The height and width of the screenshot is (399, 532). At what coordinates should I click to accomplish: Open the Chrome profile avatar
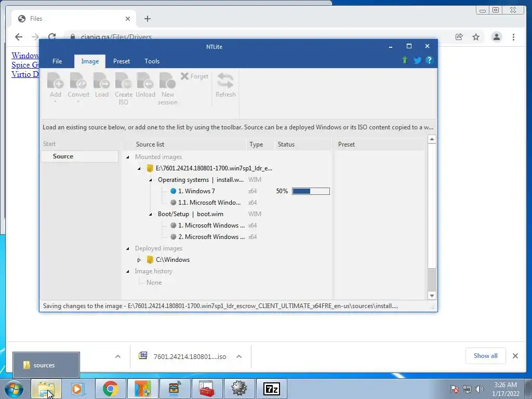click(x=496, y=37)
